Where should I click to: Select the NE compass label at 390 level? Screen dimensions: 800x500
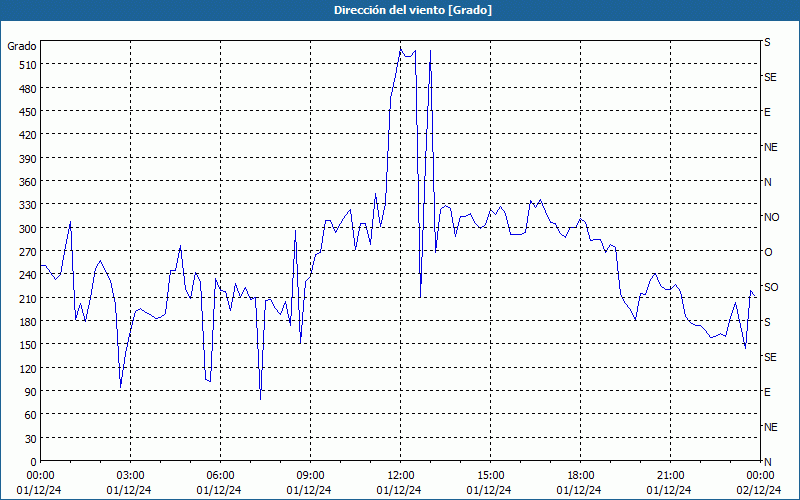(x=771, y=147)
